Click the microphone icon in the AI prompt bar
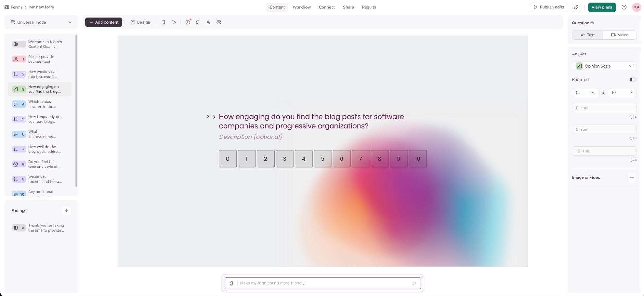 coord(231,283)
